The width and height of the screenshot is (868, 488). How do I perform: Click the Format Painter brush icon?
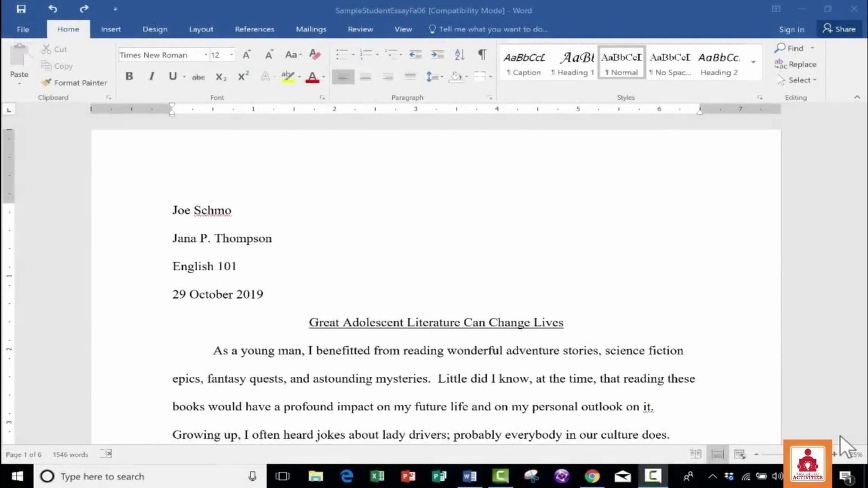click(x=46, y=82)
